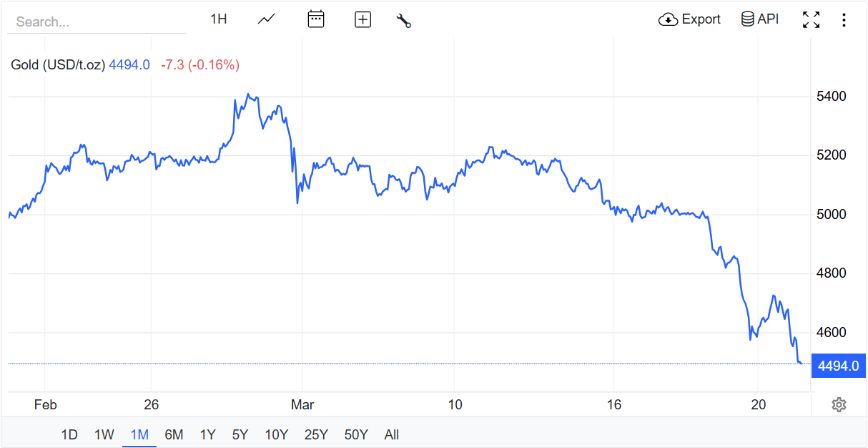Open the three-dot more options menu

click(844, 20)
